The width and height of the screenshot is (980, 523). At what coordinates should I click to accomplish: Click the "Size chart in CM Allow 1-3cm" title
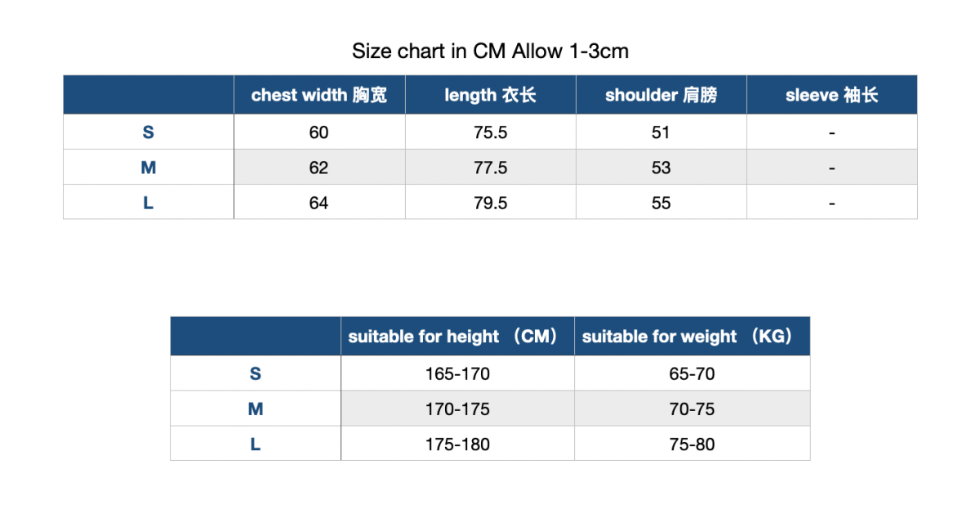[x=490, y=51]
